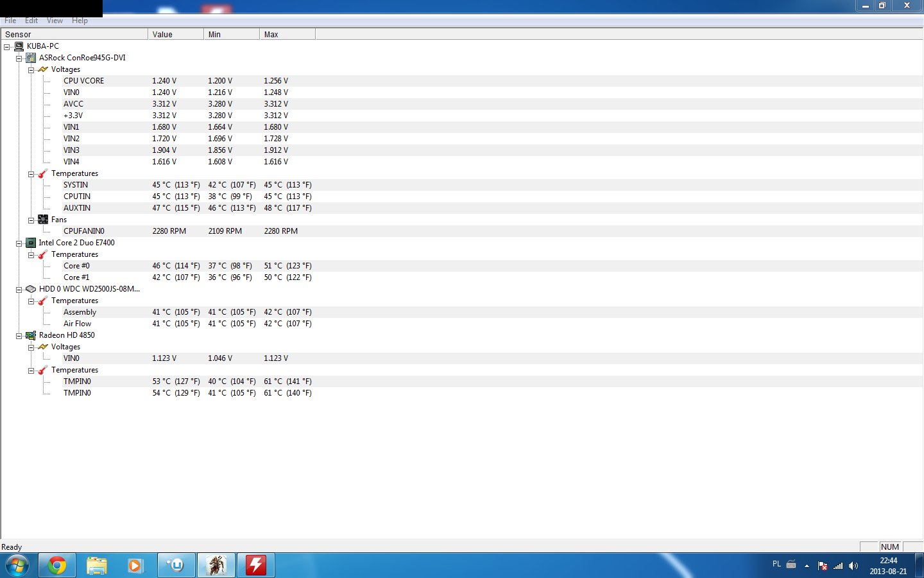Image resolution: width=924 pixels, height=578 pixels.
Task: Select the HDD 0 WDC drive icon
Action: [x=31, y=289]
